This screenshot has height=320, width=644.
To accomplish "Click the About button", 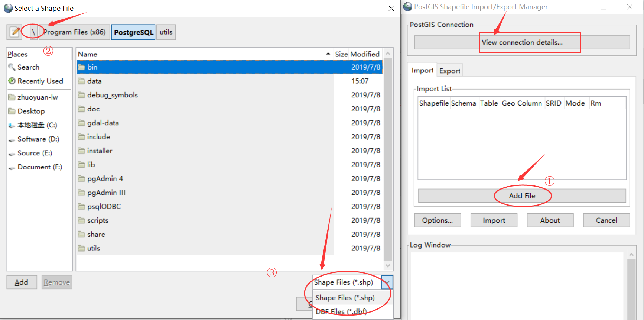I will 550,220.
